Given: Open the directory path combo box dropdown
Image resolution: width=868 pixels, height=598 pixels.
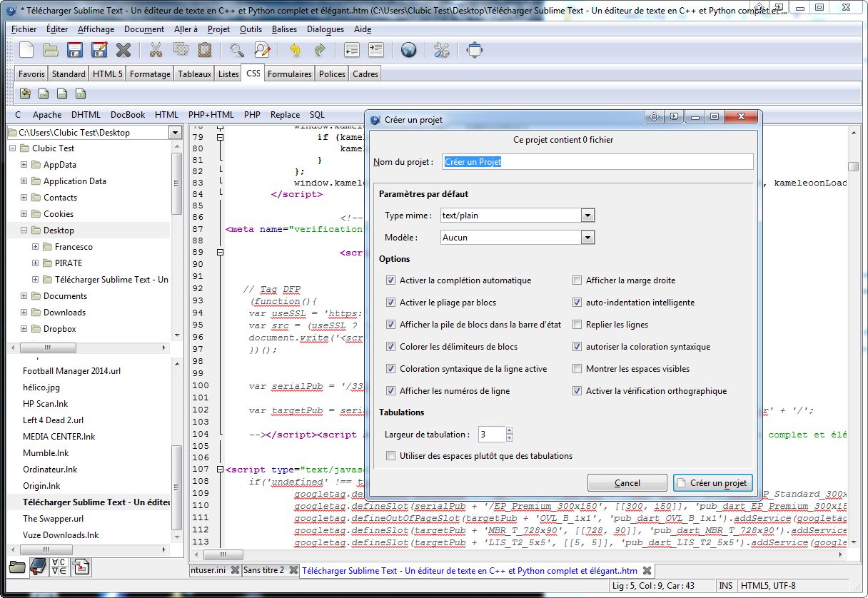Looking at the screenshot, I should point(176,133).
